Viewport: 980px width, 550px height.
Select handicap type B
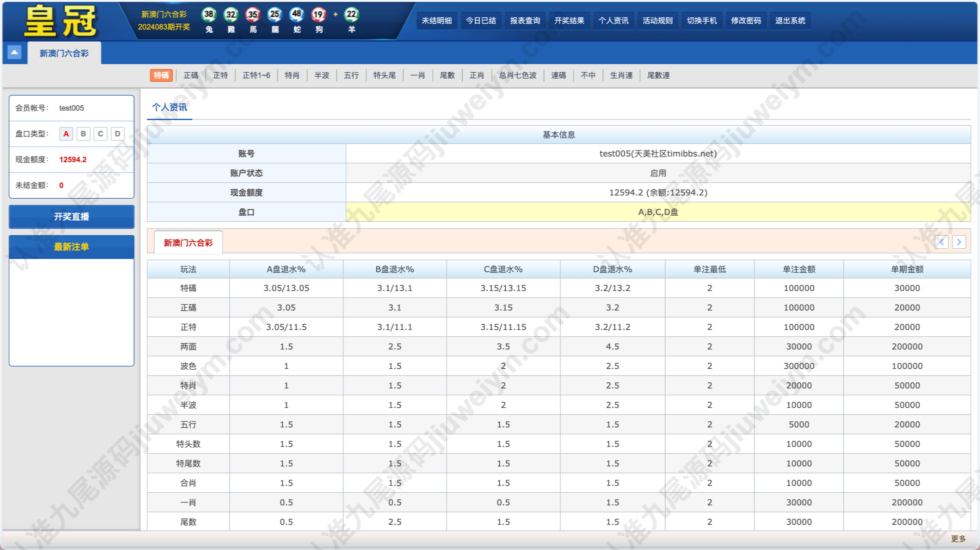coord(83,134)
